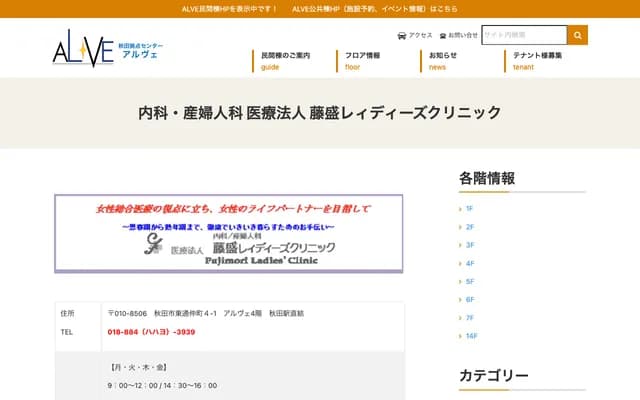Click the phone icon beside お問い合せ

pos(442,35)
